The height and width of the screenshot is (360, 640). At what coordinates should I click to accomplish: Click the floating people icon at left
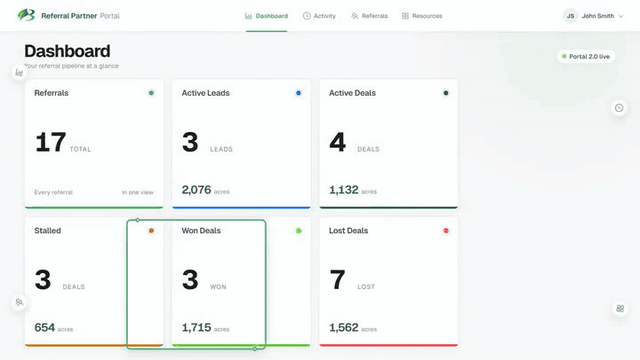tap(19, 302)
